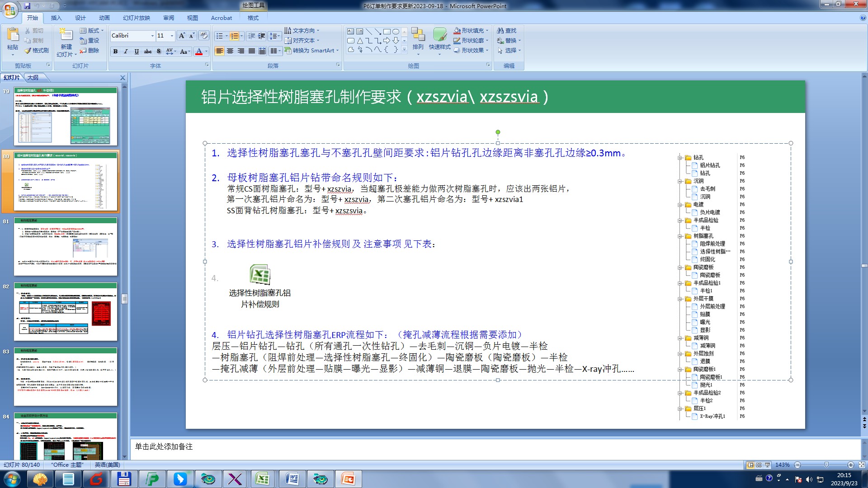Screen dimensions: 868x488
Task: Select slide 82 thumbnail
Action: click(x=66, y=311)
